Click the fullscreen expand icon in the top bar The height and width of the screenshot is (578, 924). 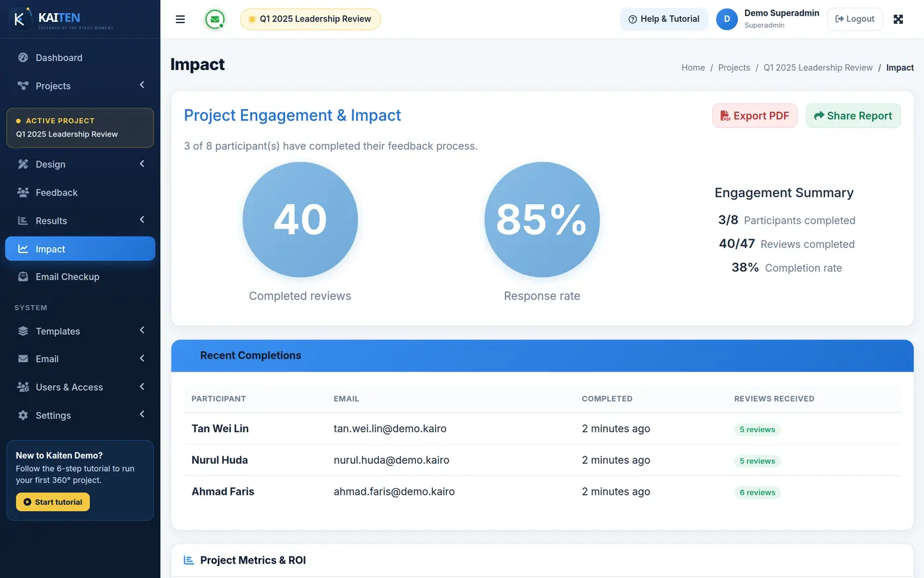pyautogui.click(x=898, y=19)
